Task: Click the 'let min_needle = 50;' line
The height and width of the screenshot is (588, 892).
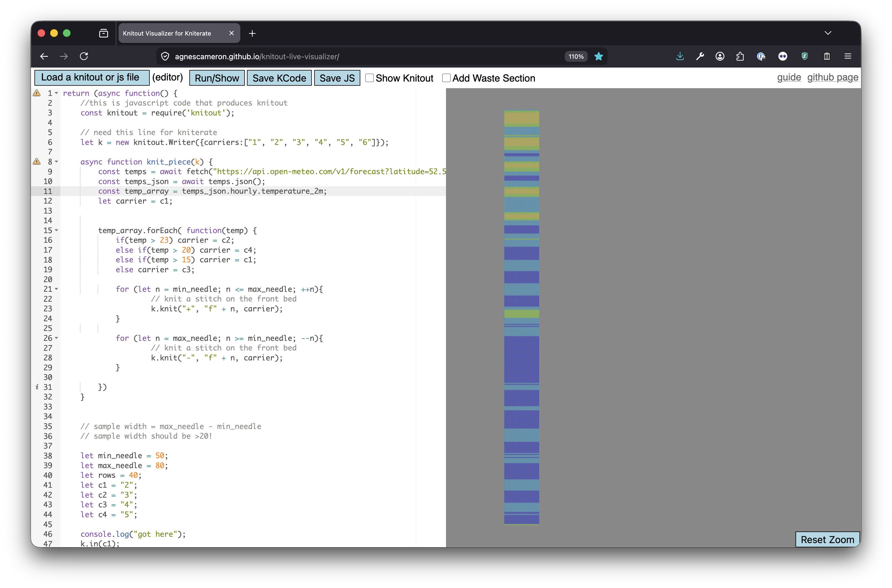Action: tap(124, 456)
